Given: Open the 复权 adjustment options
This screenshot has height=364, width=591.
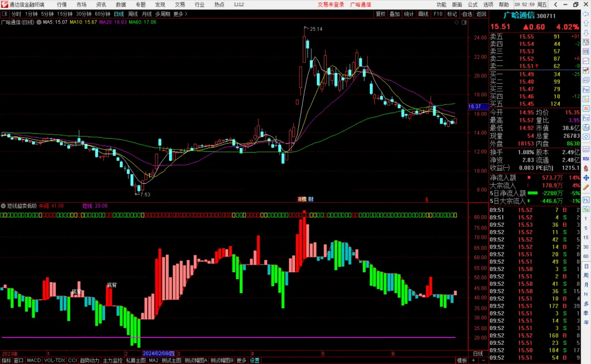Looking at the screenshot, I should (381, 14).
